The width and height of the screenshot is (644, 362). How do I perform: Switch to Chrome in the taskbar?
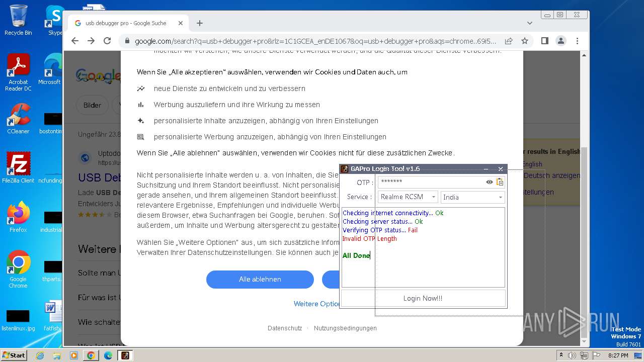point(91,355)
